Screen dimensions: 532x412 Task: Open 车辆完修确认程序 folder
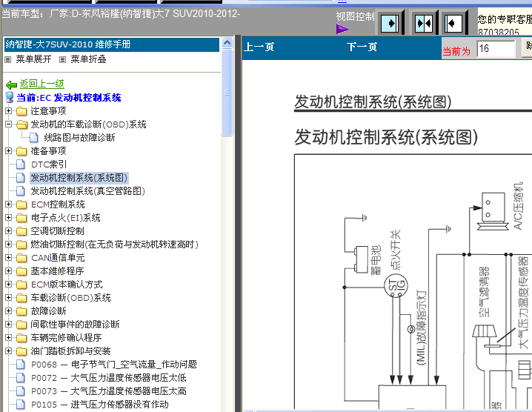coord(66,338)
